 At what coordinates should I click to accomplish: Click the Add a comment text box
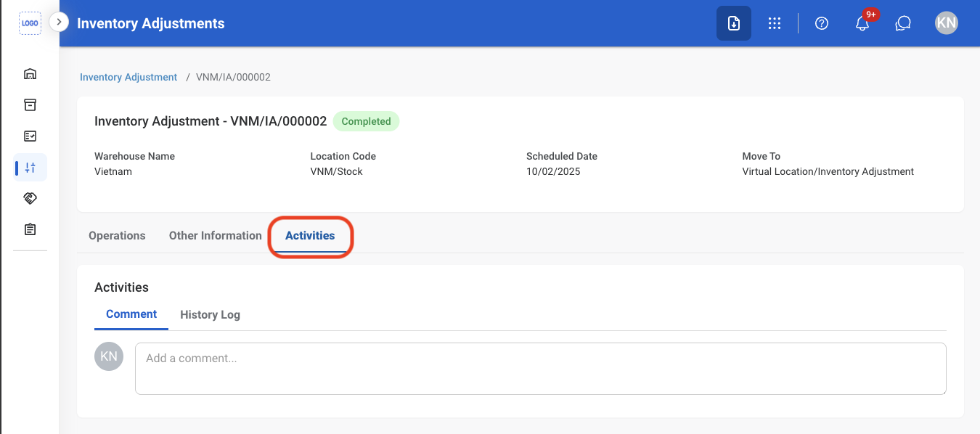tap(540, 369)
